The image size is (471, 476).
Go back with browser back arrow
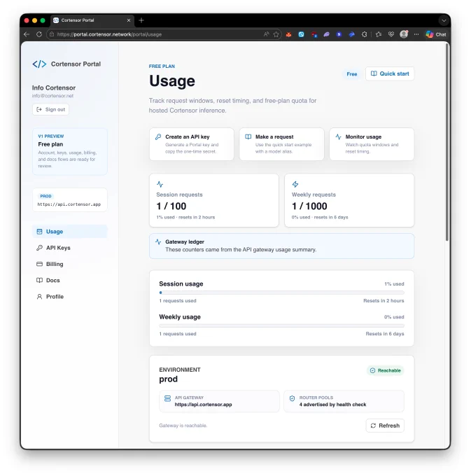[27, 34]
